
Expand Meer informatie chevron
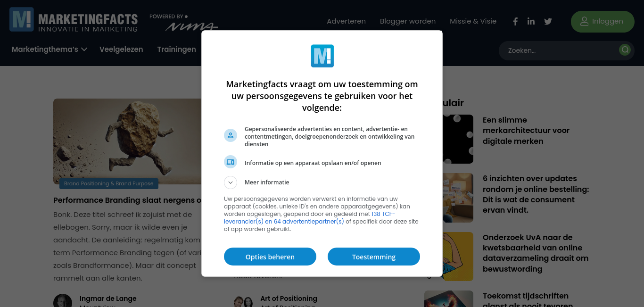[x=231, y=183]
